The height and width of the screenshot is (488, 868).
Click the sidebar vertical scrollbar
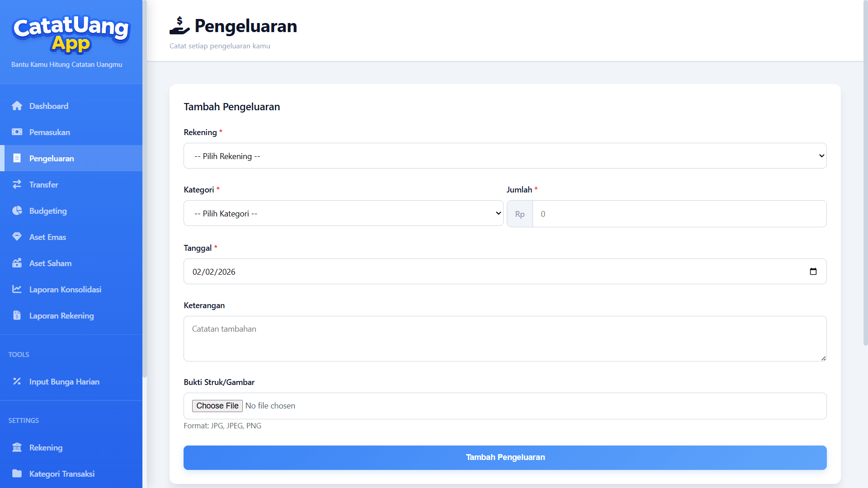click(x=145, y=190)
